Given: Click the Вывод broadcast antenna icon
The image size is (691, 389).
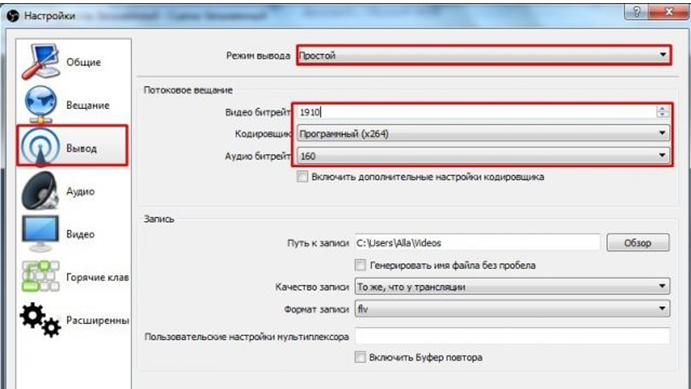Looking at the screenshot, I should click(40, 147).
